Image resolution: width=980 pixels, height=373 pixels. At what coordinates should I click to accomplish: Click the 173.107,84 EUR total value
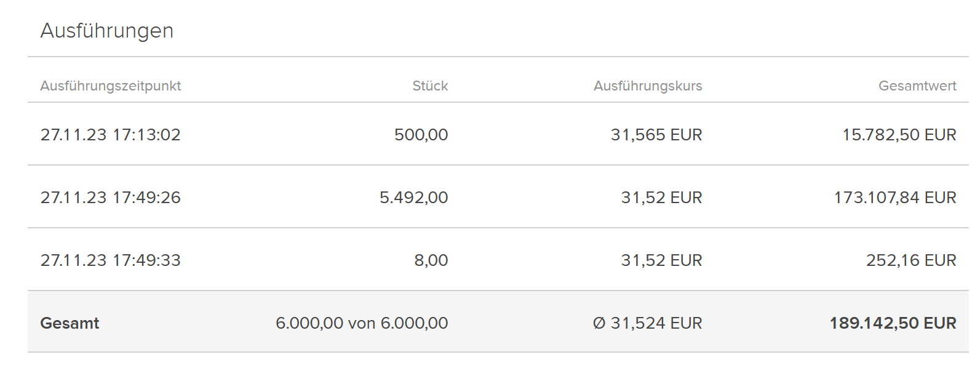pos(895,198)
